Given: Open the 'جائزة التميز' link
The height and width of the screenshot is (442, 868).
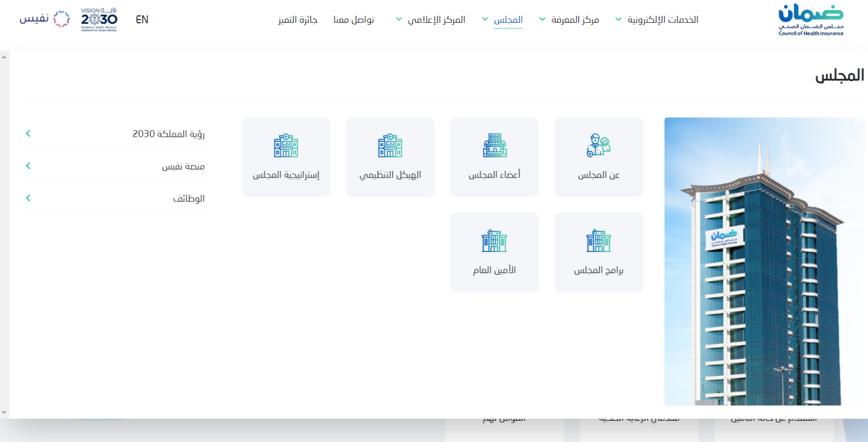Looking at the screenshot, I should (x=297, y=20).
